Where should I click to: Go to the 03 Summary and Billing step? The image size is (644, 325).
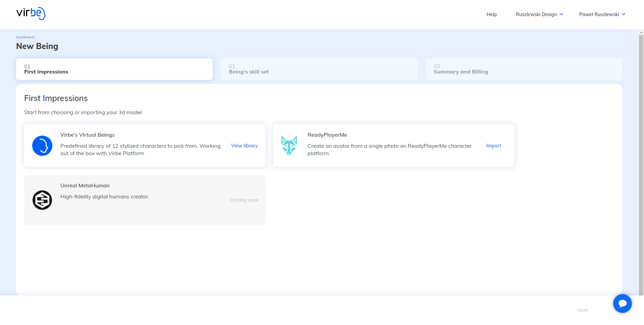(x=524, y=69)
